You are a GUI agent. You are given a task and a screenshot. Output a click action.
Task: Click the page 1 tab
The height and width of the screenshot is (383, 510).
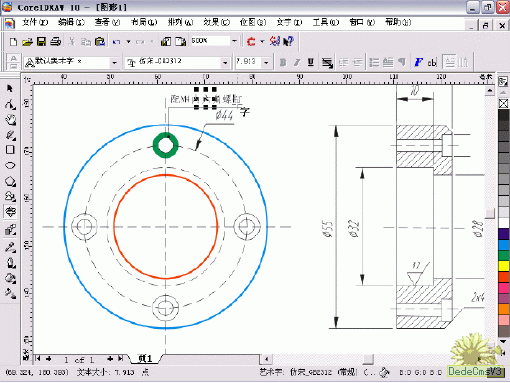pyautogui.click(x=145, y=359)
